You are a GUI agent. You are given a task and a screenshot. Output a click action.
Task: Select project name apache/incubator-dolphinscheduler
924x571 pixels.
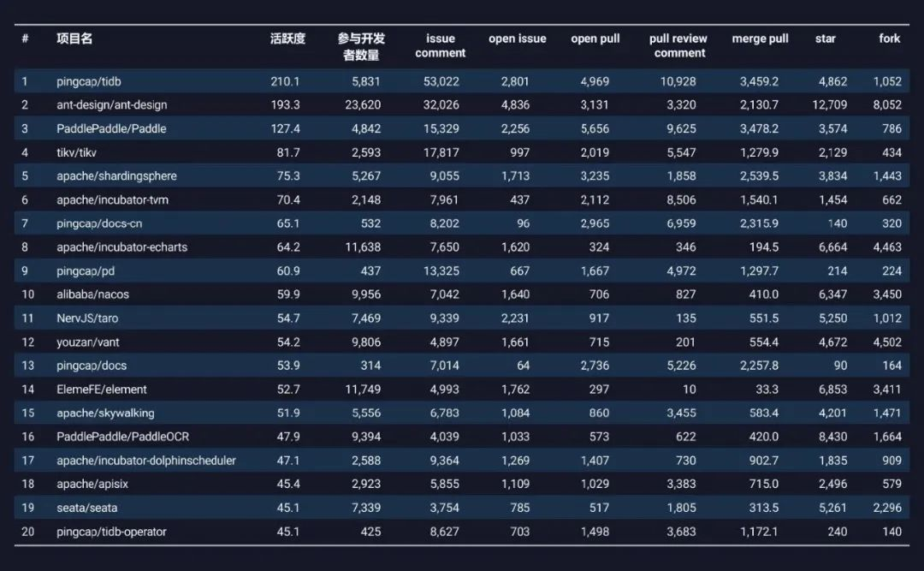[x=146, y=460]
